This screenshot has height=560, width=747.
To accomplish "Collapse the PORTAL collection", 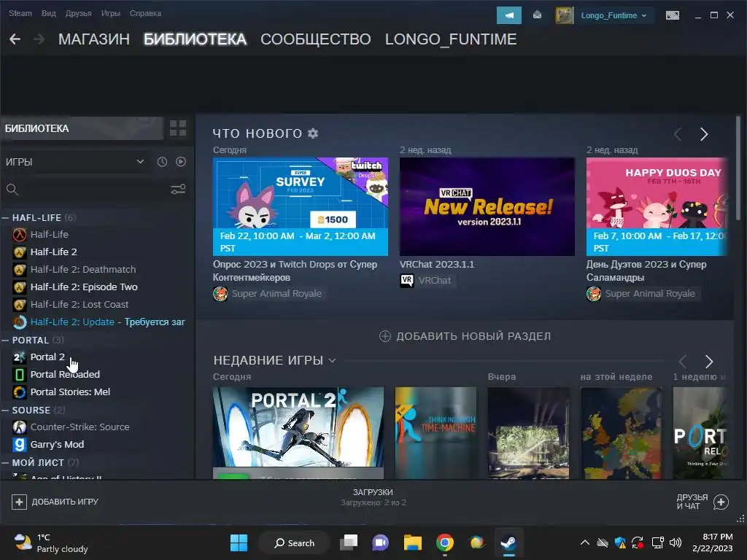I will click(5, 340).
